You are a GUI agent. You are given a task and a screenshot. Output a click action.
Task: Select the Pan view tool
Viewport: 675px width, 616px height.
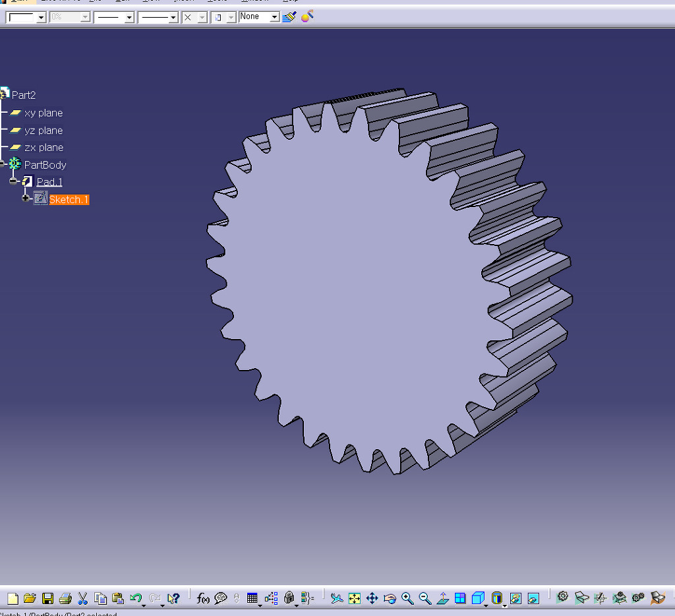coord(372,598)
